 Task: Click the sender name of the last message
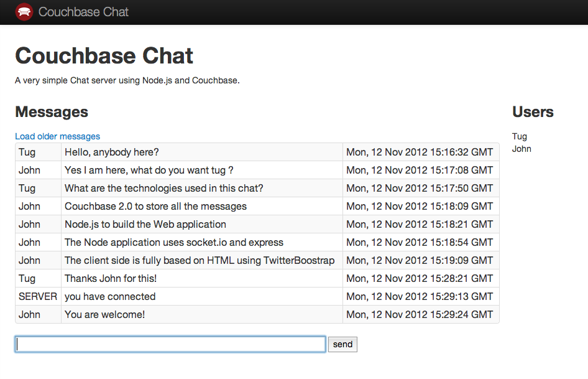point(29,314)
